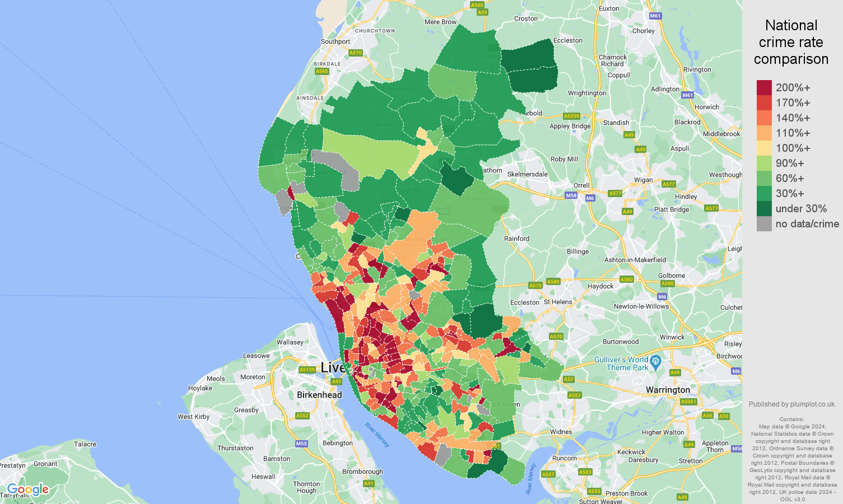
Task: Click the A41 shield near Birkenhead
Action: pos(336,381)
